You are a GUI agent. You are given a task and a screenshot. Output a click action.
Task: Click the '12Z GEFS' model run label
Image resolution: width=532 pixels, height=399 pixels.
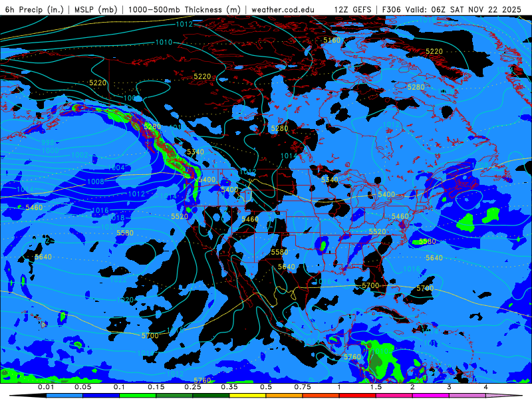pos(352,9)
